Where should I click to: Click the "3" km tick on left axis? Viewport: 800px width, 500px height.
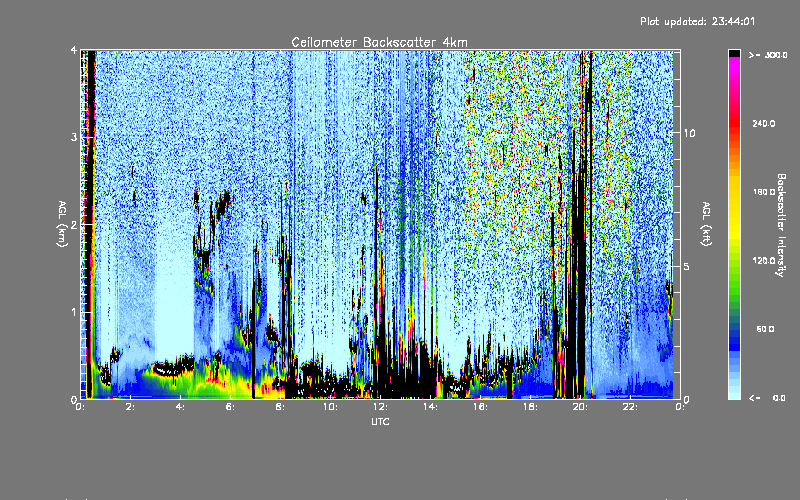(74, 138)
